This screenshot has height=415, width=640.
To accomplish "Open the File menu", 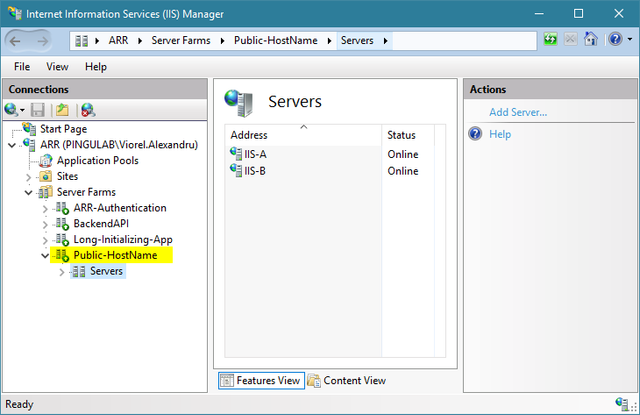I will point(22,67).
